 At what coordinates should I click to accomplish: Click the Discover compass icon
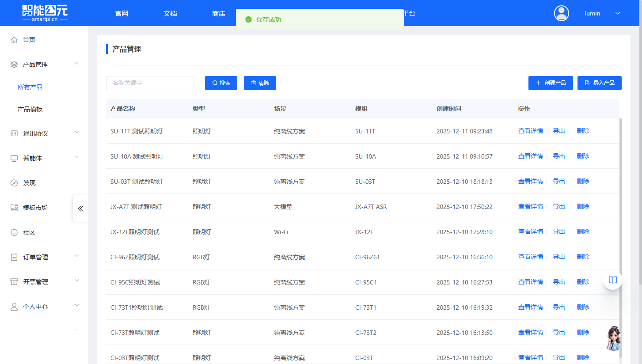point(14,183)
